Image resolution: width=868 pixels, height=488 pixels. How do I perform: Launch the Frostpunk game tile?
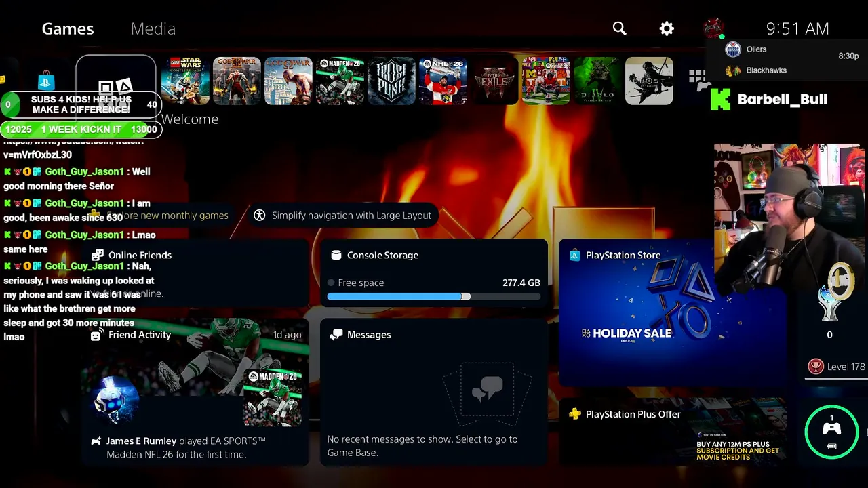pyautogui.click(x=391, y=81)
